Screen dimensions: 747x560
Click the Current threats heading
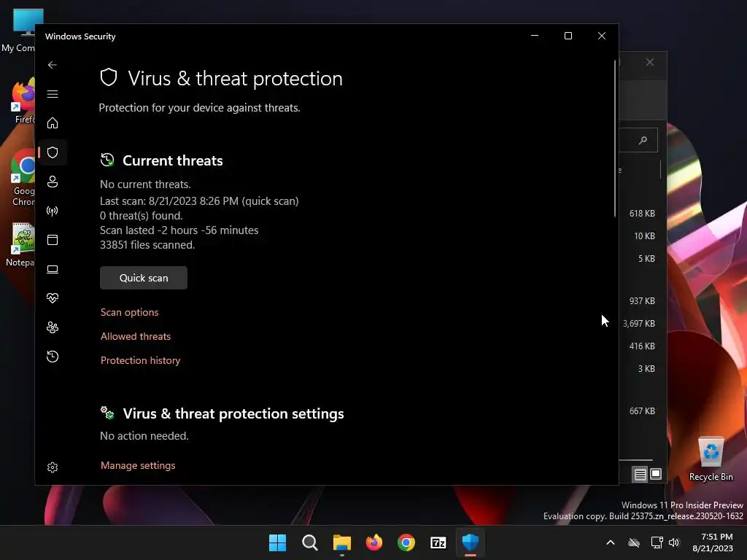pos(172,160)
